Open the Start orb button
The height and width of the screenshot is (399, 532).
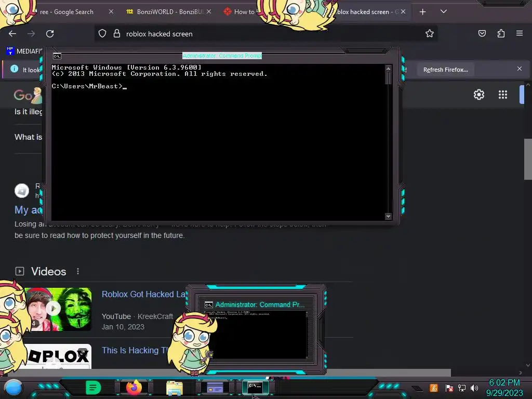tap(13, 388)
